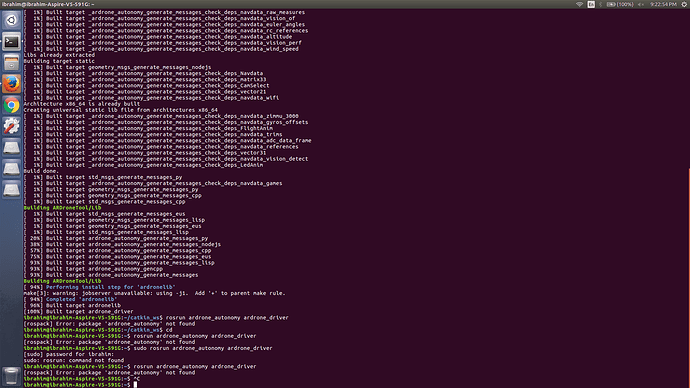Image resolution: width=690 pixels, height=388 pixels.
Task: Click the terminal scrollbar on the right edge
Action: click(x=688, y=277)
